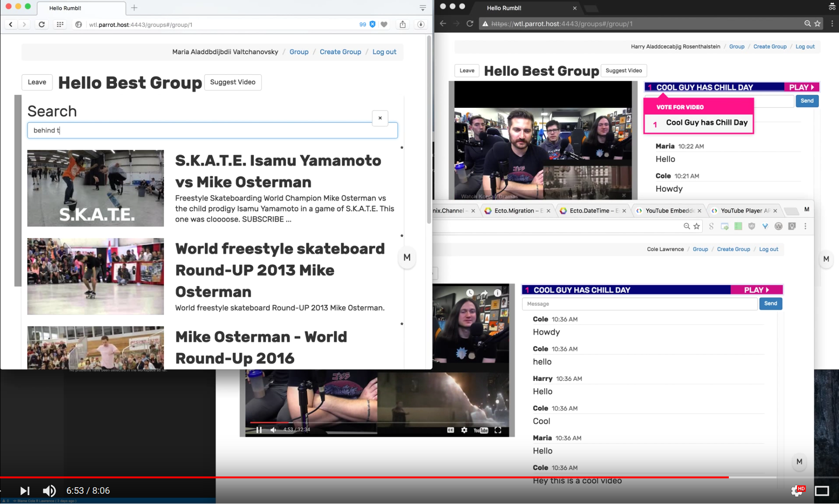Click the green square extension icon
Viewport: 839px width, 504px height.
pos(738,226)
